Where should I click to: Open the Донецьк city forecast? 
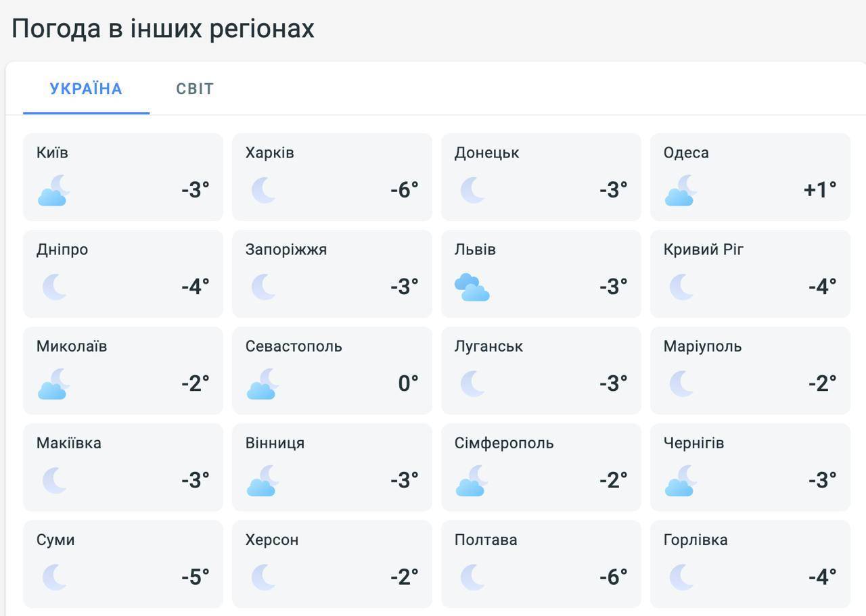541,176
